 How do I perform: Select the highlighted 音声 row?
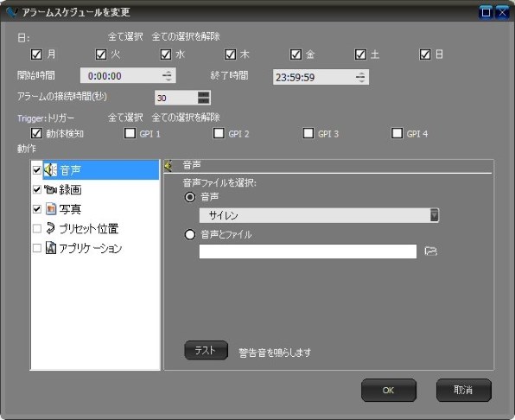[x=95, y=170]
